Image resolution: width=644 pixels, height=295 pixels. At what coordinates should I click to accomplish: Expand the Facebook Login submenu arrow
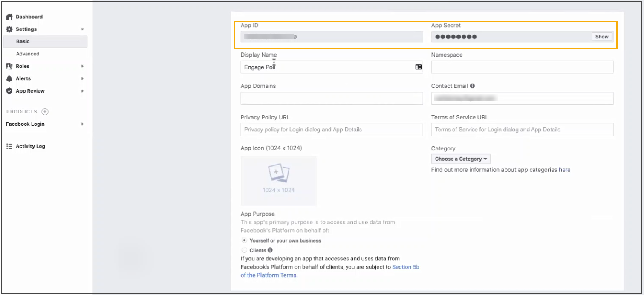(x=82, y=124)
